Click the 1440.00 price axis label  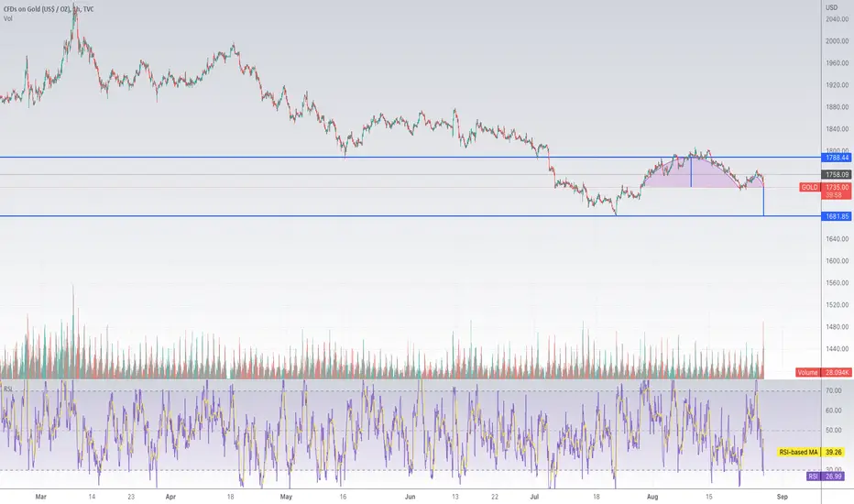pos(838,349)
